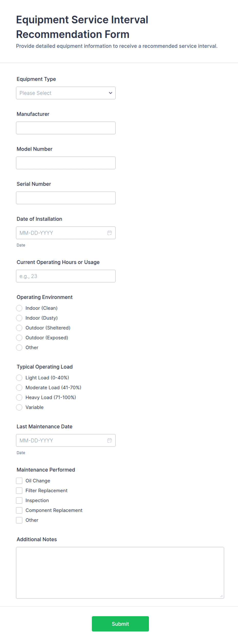
Task: Tick the Filter Replacement checkbox
Action: tap(19, 491)
